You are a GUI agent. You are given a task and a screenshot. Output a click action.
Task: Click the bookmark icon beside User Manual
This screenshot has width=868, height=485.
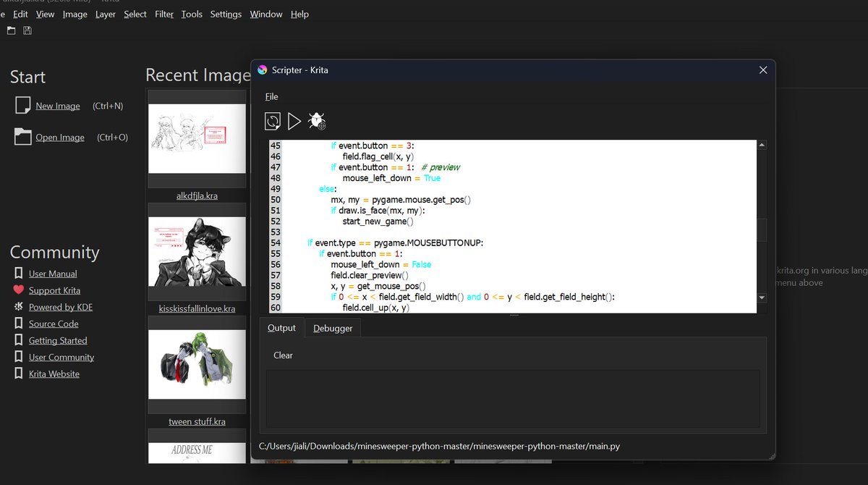click(x=19, y=274)
